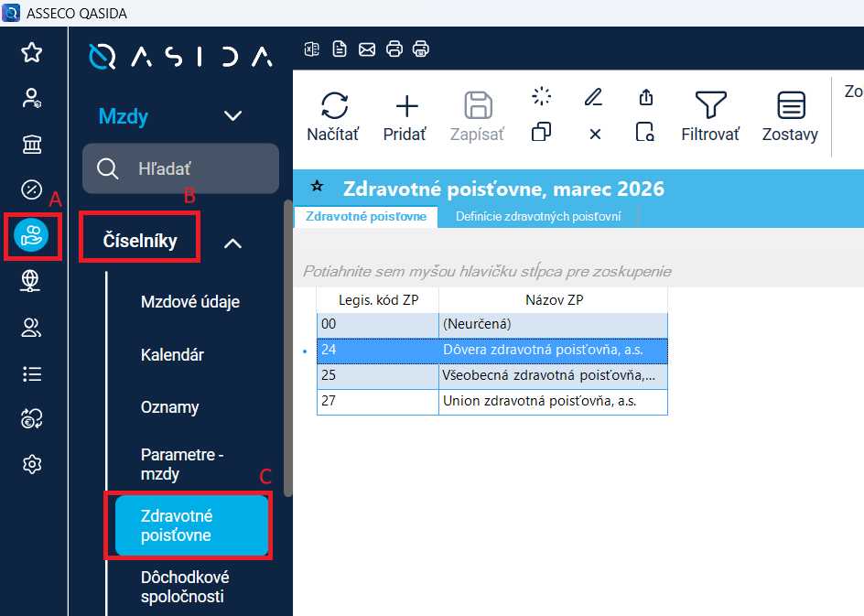
Task: Click the Mzdy module title
Action: (x=124, y=116)
